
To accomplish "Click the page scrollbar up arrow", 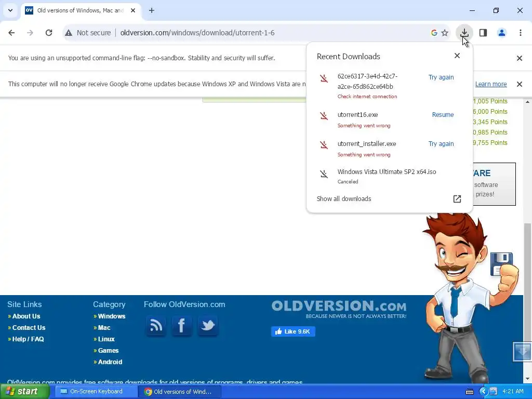I will point(528,101).
